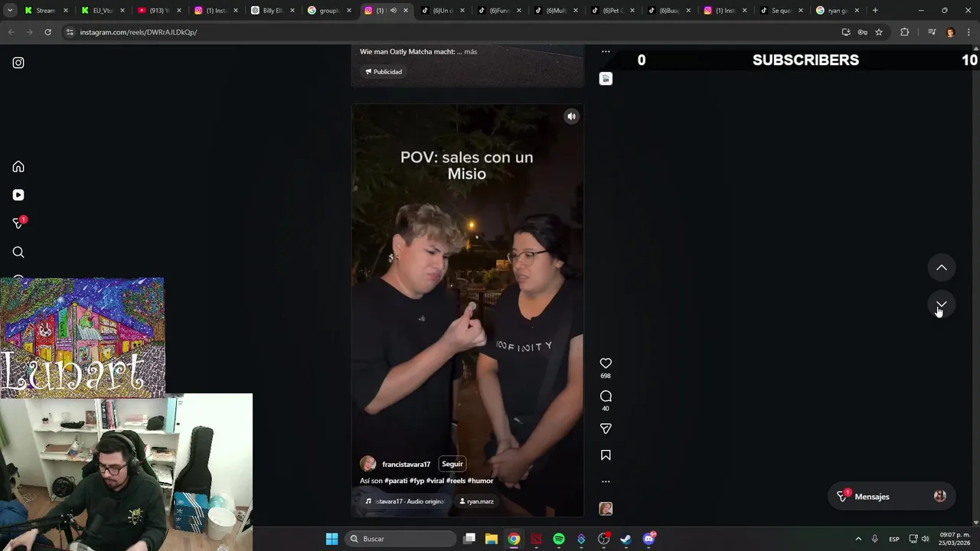Go to Instagram Home in sidebar

[x=18, y=167]
